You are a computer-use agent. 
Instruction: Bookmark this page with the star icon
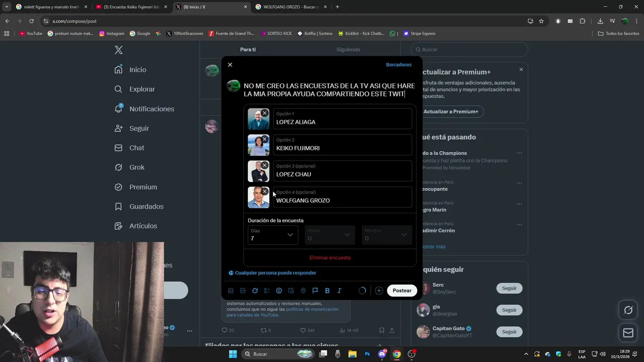tap(541, 21)
